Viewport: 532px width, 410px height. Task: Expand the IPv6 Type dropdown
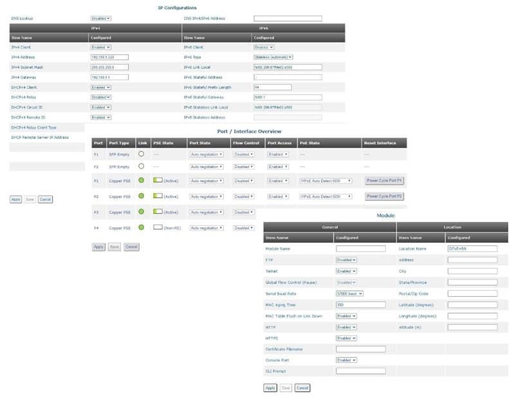[x=273, y=57]
